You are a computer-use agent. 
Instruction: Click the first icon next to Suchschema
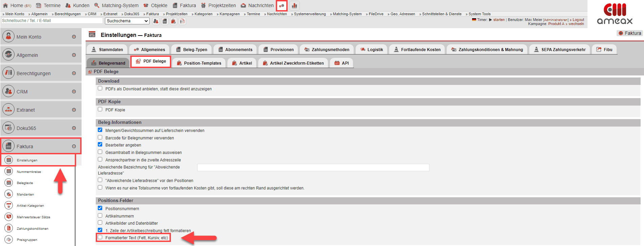(156, 21)
